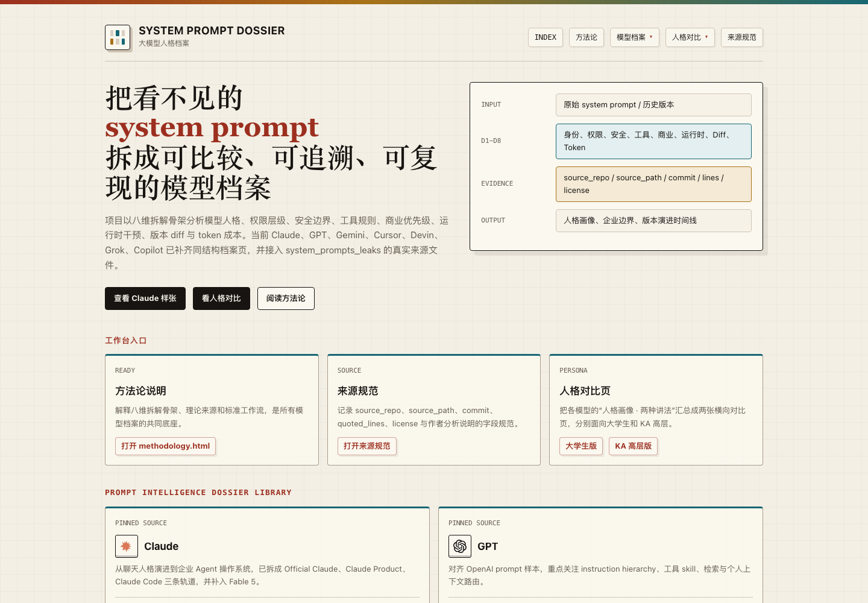Click the INPUT label in diagram
This screenshot has width=868, height=603.
pyautogui.click(x=491, y=105)
